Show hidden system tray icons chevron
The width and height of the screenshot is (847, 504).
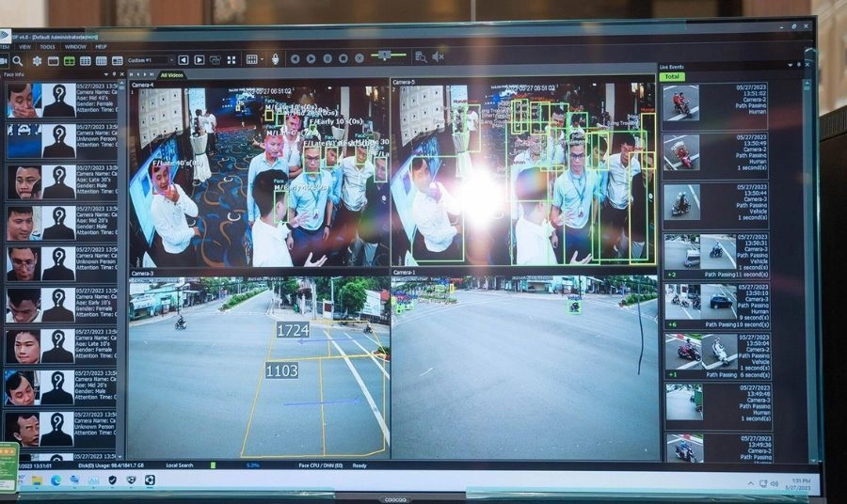(751, 483)
